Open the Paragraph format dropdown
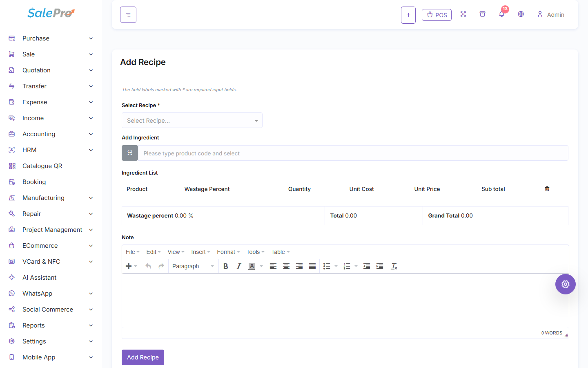588x368 pixels. (x=193, y=266)
